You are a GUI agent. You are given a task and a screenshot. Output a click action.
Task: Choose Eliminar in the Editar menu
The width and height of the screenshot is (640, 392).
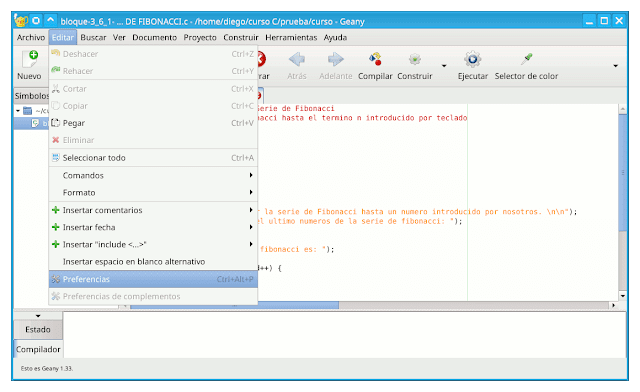point(153,140)
